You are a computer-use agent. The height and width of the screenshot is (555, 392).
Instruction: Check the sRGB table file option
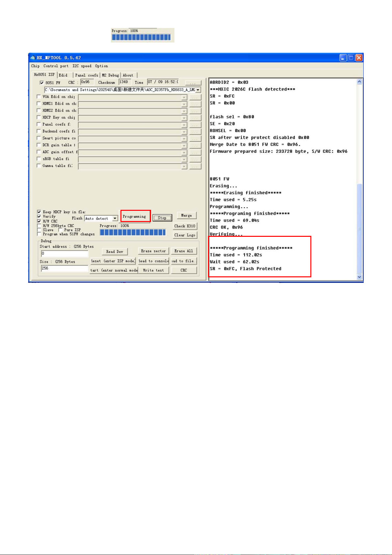click(39, 159)
